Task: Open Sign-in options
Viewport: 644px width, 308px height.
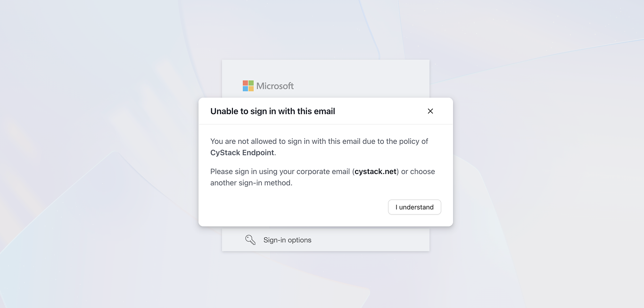Action: tap(287, 240)
